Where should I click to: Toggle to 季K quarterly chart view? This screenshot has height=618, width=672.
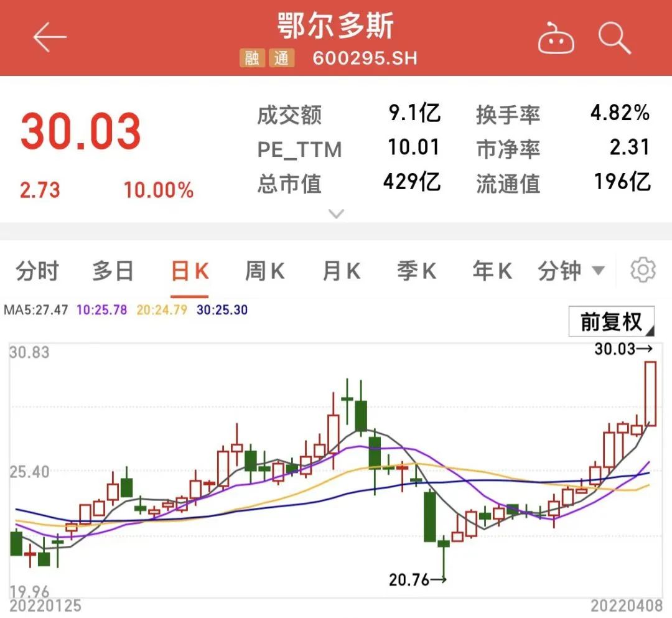[416, 269]
